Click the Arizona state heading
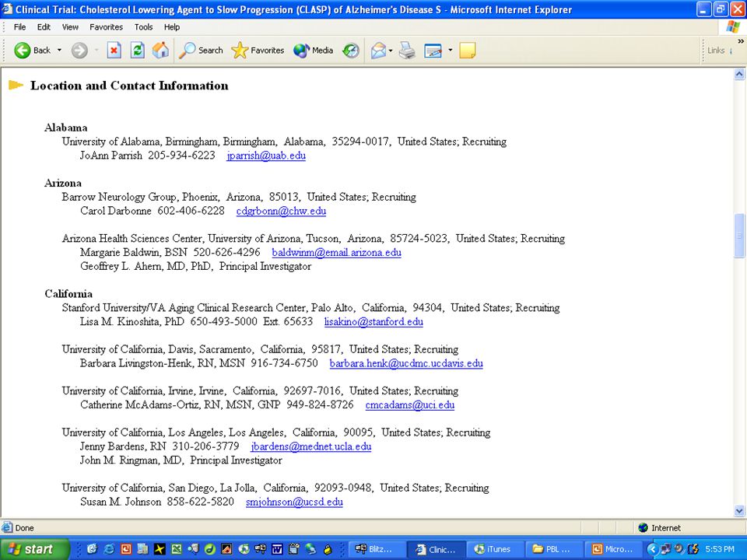This screenshot has height=560, width=747. tap(63, 184)
